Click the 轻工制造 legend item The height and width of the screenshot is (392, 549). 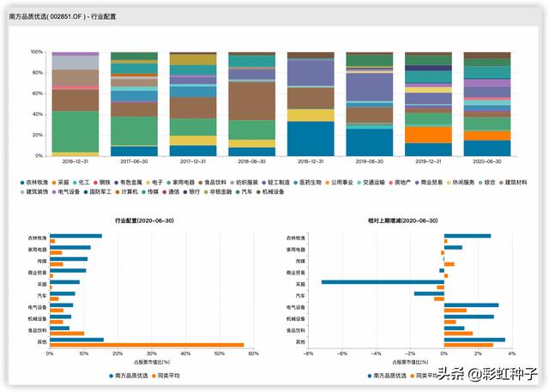pos(275,183)
